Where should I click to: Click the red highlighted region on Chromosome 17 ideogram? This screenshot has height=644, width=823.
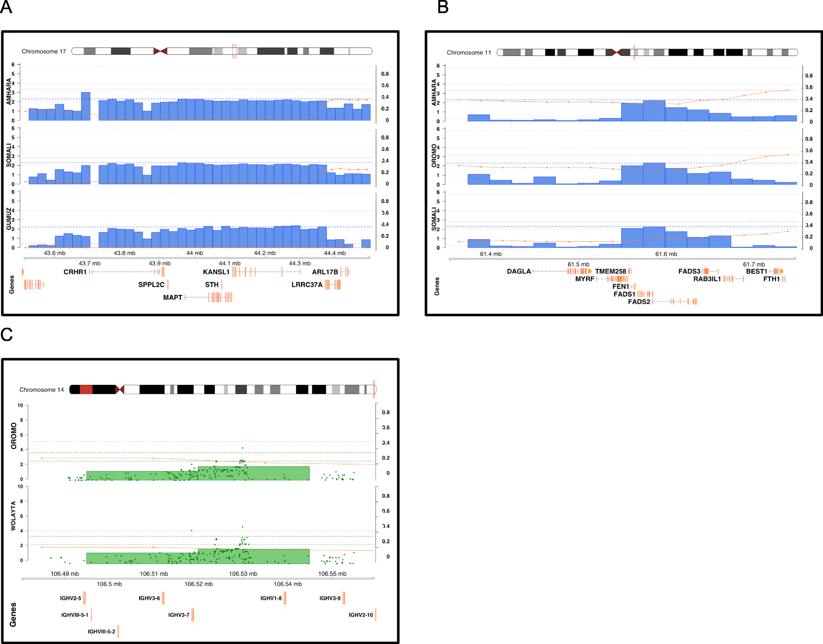[234, 51]
